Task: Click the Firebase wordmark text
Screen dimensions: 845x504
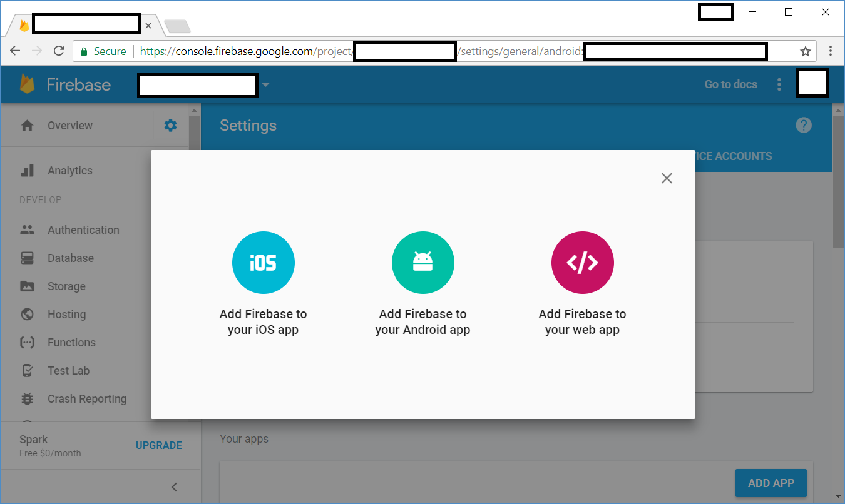Action: point(79,85)
